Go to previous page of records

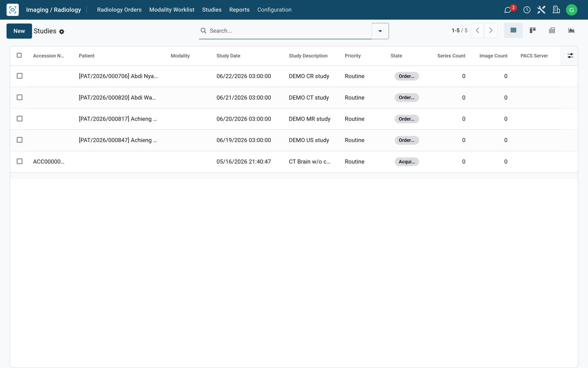[477, 31]
